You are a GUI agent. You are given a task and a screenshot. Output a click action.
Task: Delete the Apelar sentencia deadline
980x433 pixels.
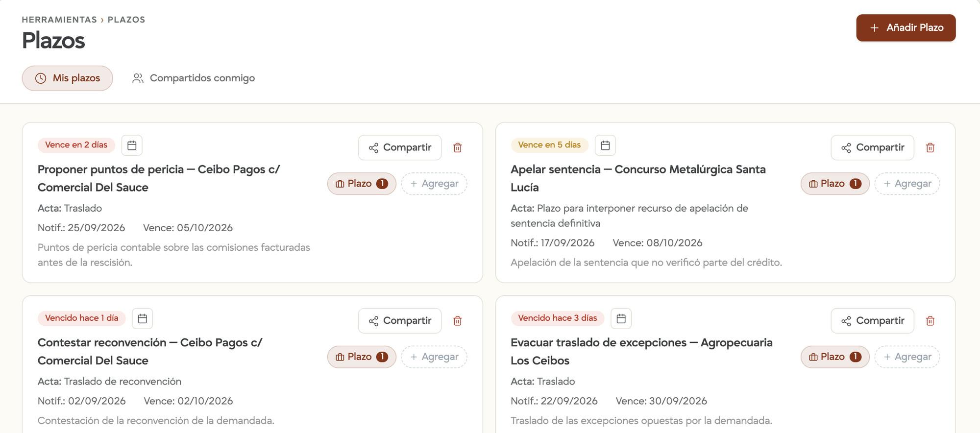tap(930, 147)
